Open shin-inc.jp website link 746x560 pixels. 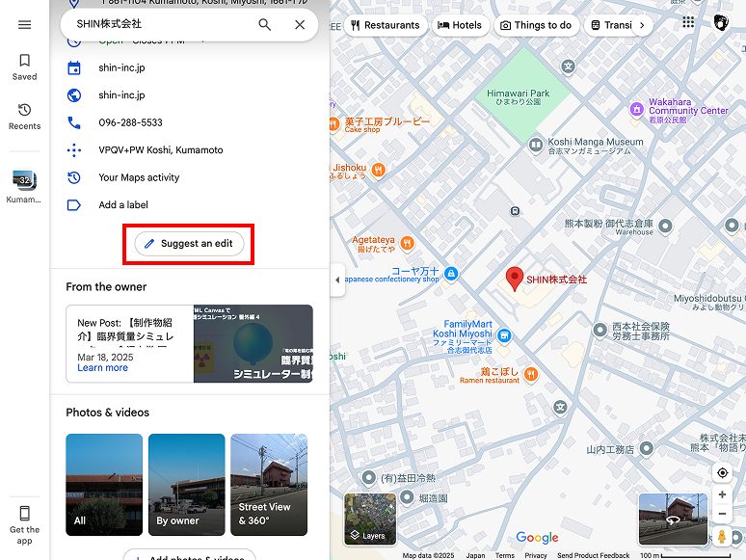[x=121, y=95]
